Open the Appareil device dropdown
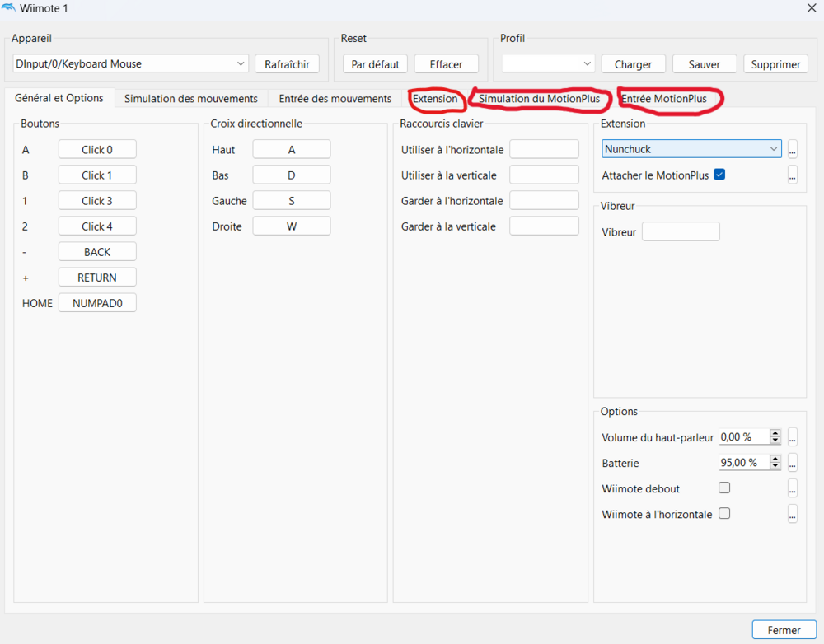824x644 pixels. 130,63
